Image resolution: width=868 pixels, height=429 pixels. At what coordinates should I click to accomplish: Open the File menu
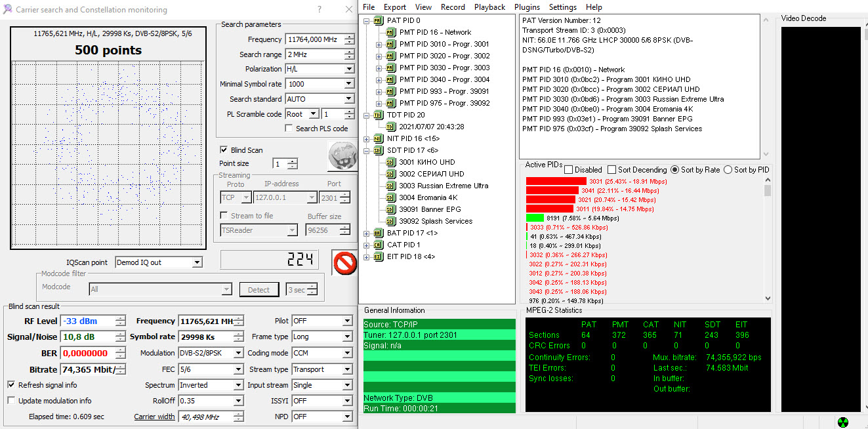tap(369, 7)
